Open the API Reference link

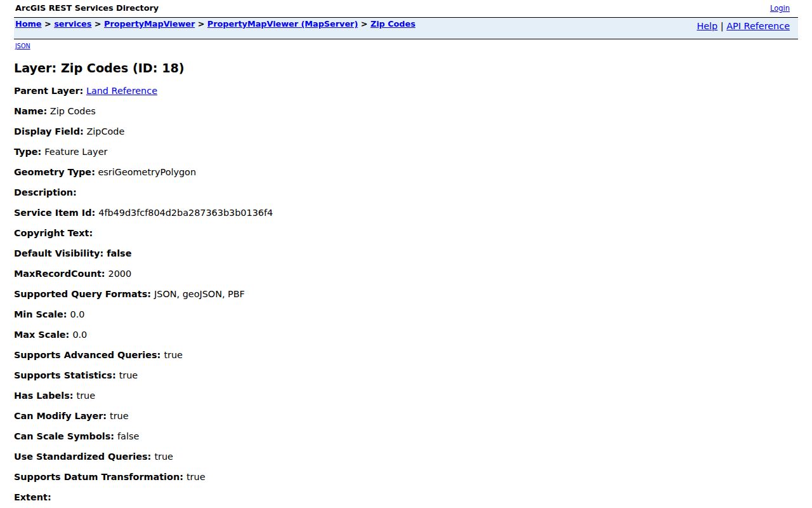click(x=758, y=26)
